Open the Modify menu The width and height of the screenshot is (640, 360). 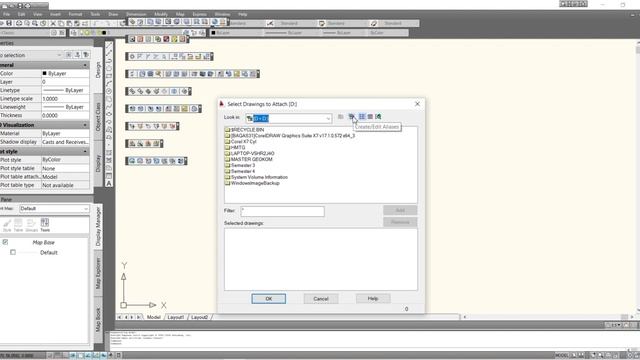(161, 14)
